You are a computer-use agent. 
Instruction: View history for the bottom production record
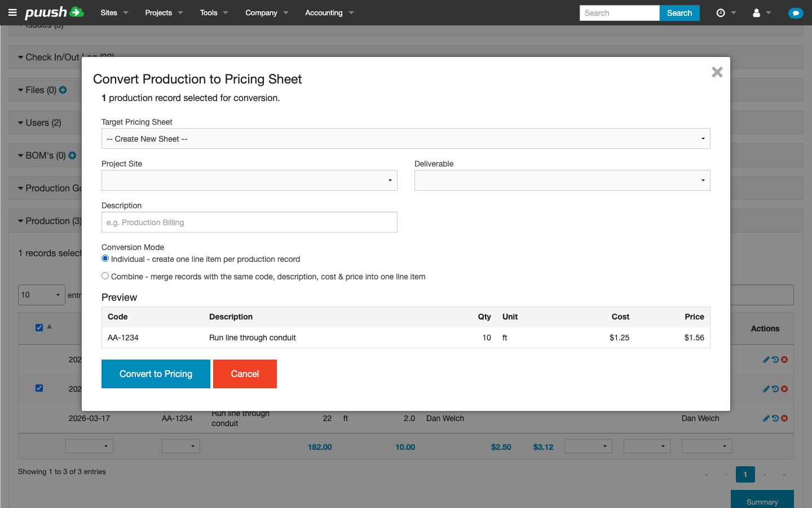775,418
